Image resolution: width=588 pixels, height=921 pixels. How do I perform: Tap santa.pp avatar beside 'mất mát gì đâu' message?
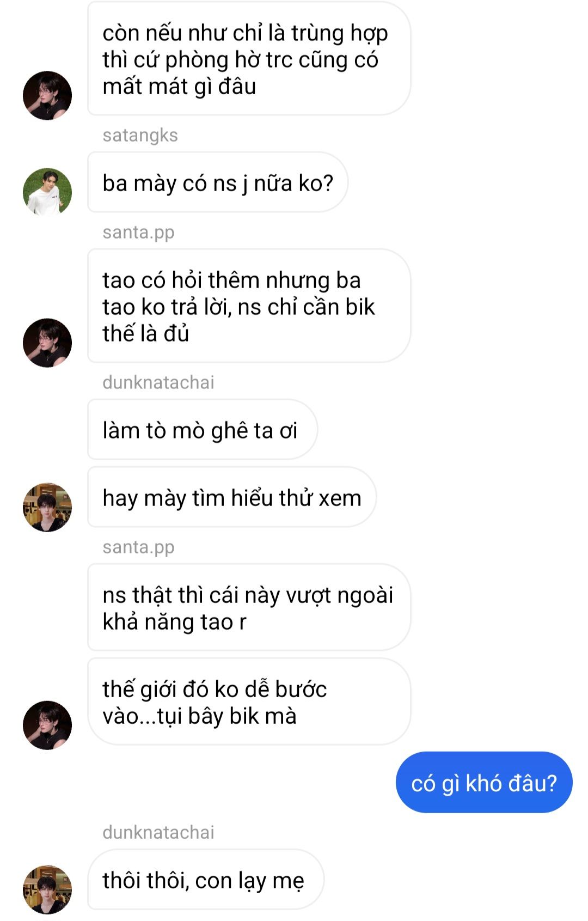tap(47, 95)
